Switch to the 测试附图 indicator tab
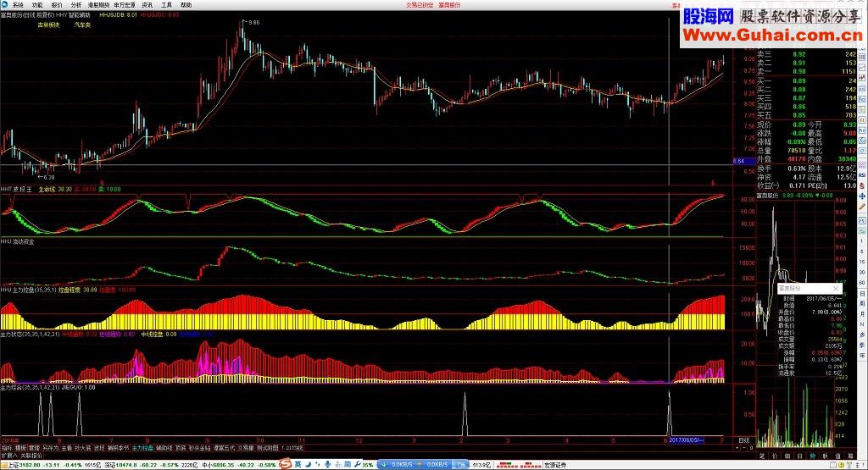This screenshot has height=470, width=868. point(267,448)
